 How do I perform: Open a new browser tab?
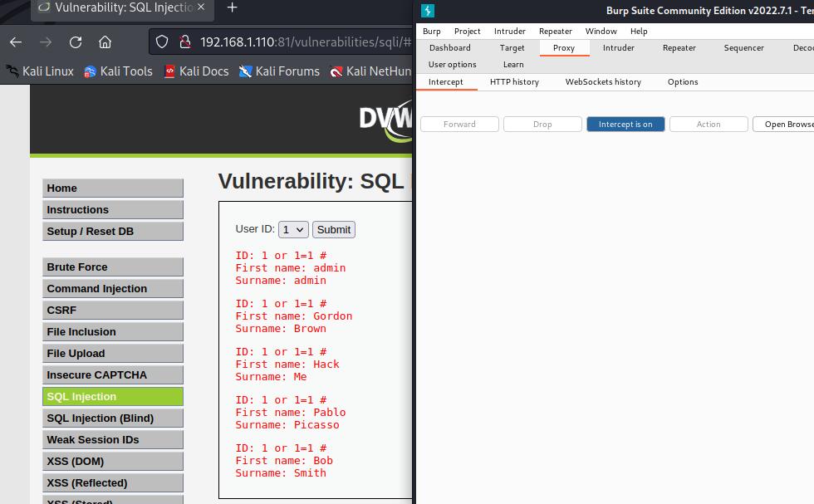233,7
